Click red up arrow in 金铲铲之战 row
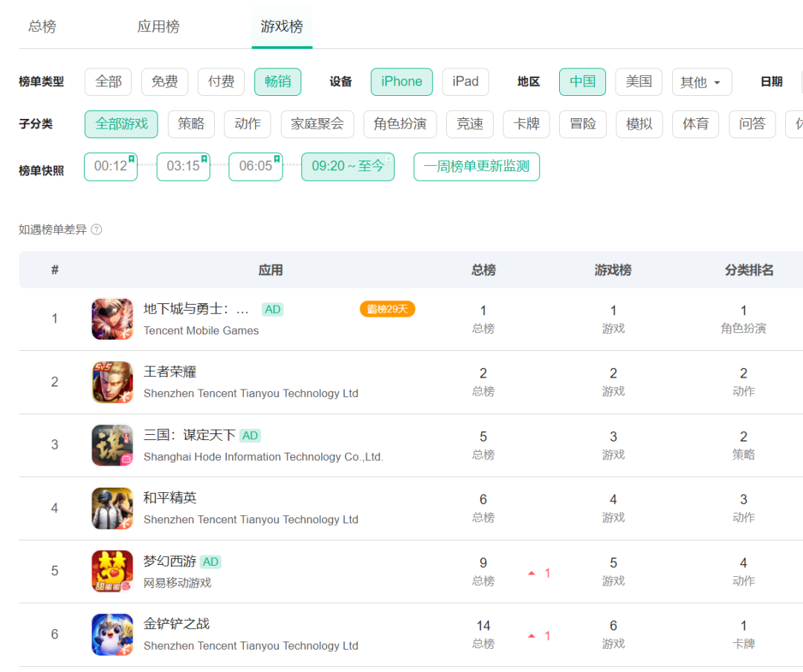 [x=532, y=636]
